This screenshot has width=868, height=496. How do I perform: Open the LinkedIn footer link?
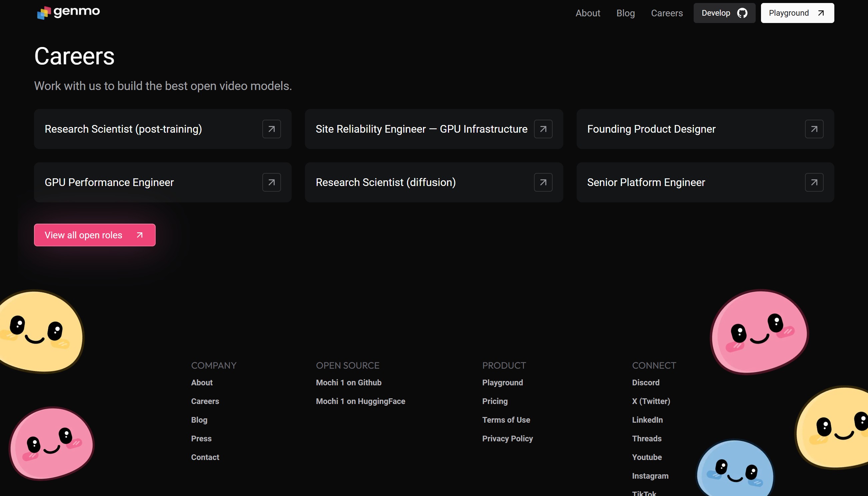pos(647,420)
